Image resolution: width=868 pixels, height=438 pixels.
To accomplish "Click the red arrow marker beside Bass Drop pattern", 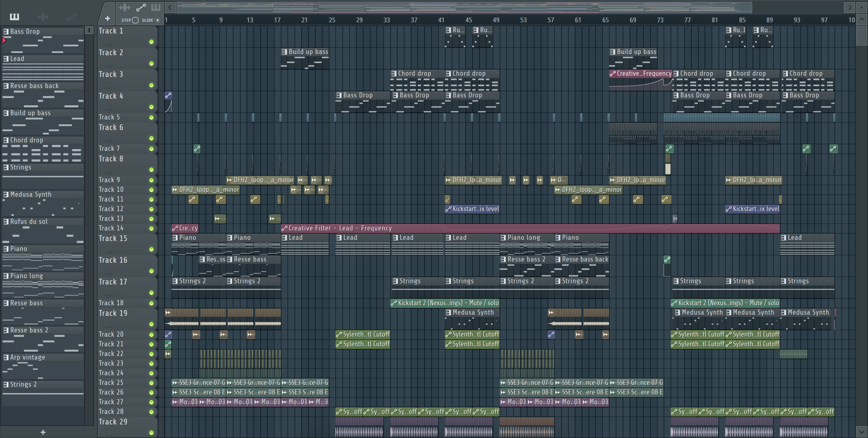I will [4, 40].
